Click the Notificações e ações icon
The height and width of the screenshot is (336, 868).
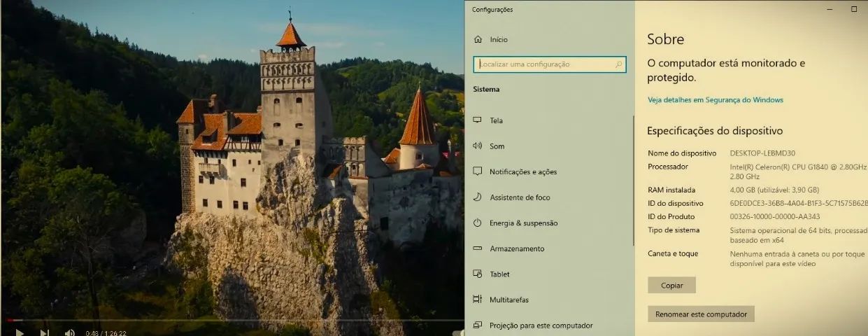pos(478,171)
